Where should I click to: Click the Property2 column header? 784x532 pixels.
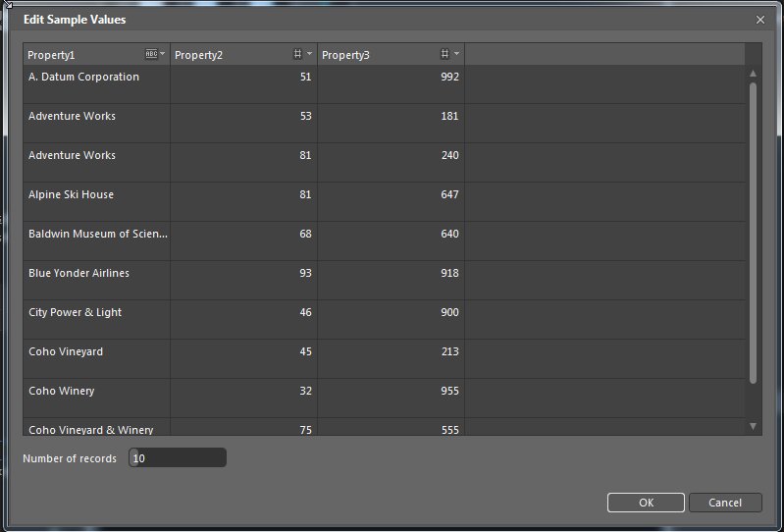point(243,54)
